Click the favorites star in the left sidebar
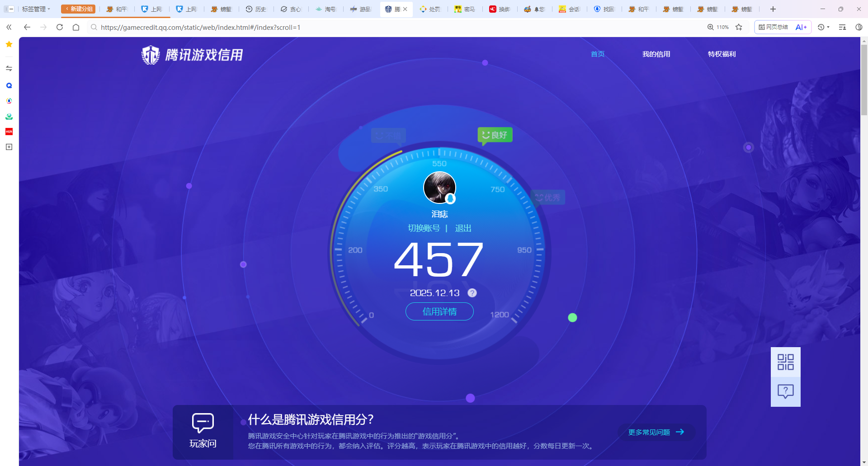The width and height of the screenshot is (868, 466). pyautogui.click(x=9, y=44)
